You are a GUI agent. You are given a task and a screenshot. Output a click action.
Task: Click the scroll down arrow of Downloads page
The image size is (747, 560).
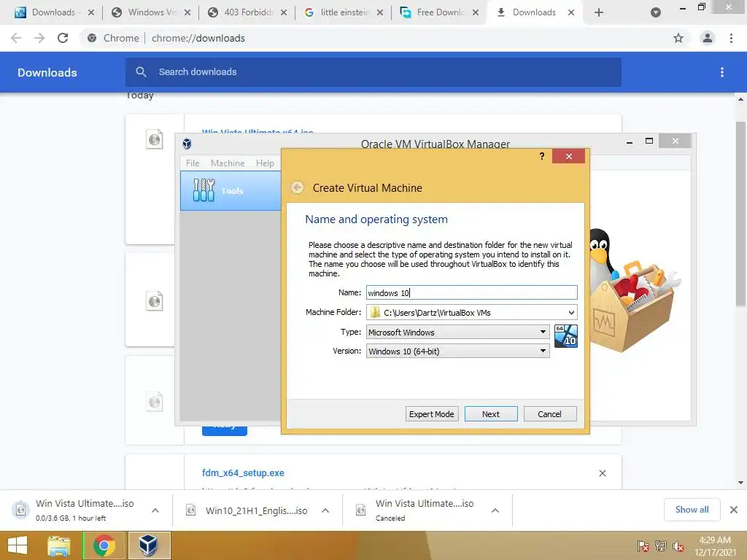740,483
